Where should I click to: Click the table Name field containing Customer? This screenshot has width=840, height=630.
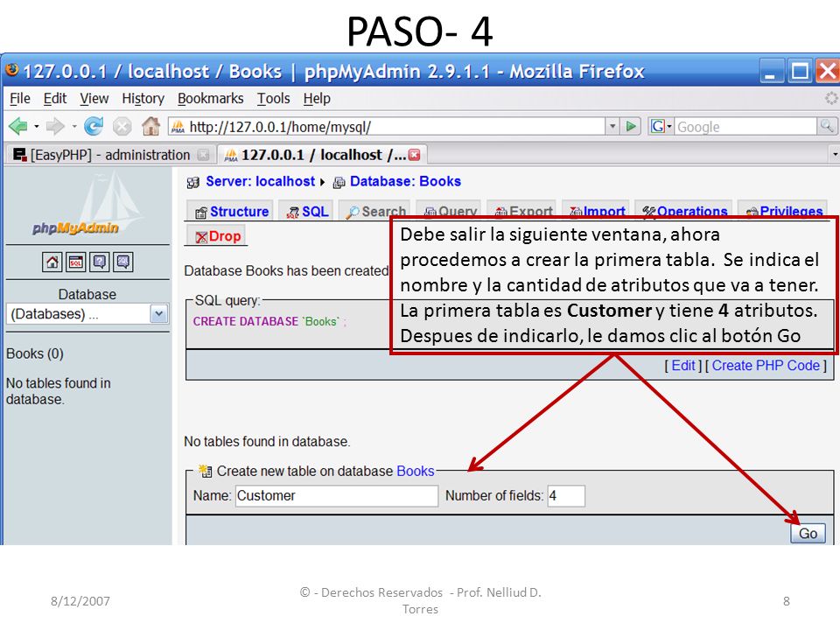337,496
